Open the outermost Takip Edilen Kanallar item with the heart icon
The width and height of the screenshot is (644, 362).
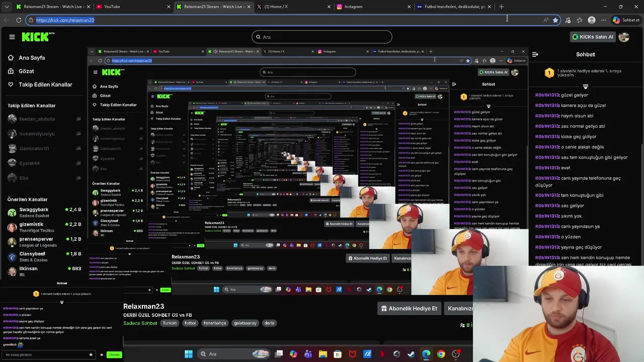click(40, 84)
